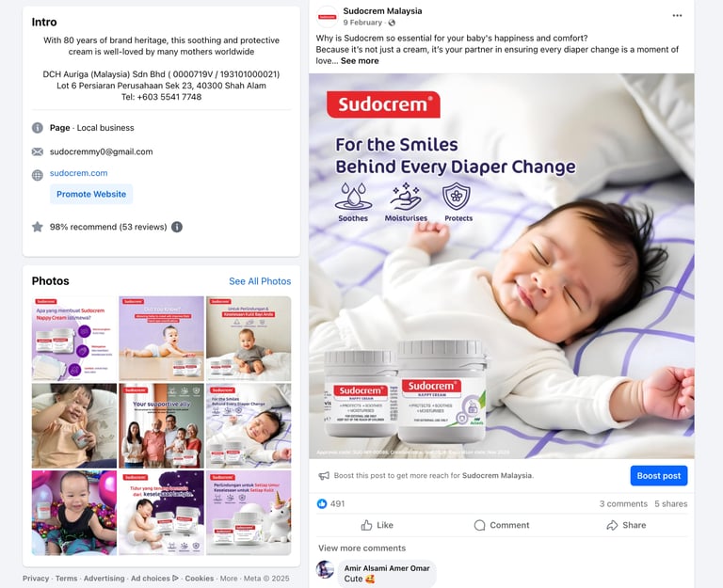Open the 3 comments link
723x588 pixels.
tap(623, 503)
